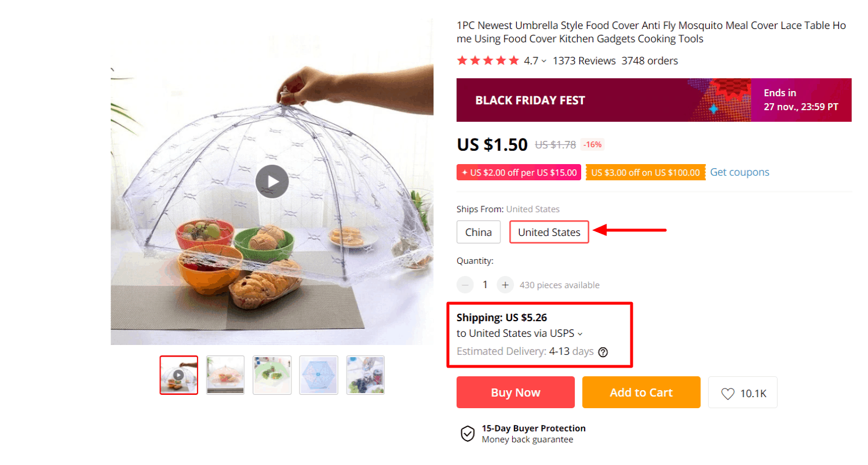Click the buyer protection shield icon
The image size is (868, 465).
466,433
